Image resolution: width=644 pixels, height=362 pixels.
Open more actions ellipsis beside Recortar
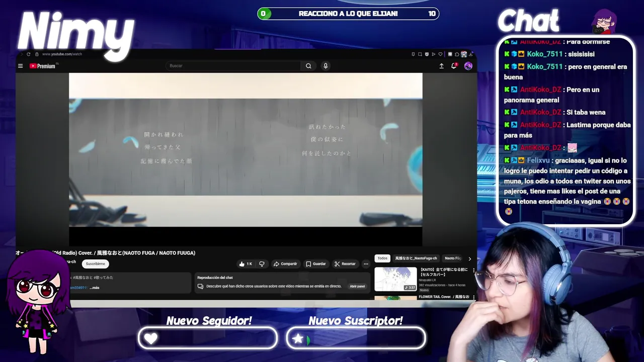tap(366, 264)
